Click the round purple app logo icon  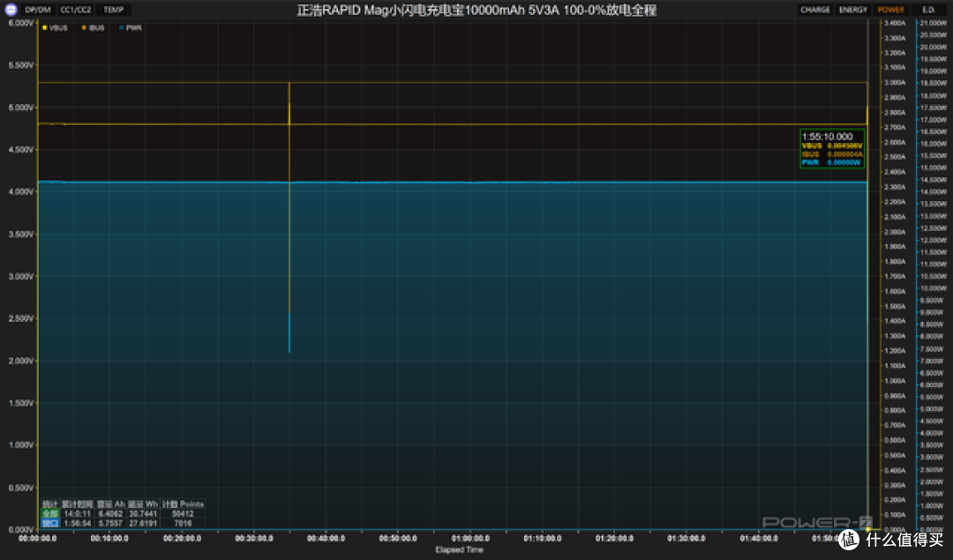tap(11, 10)
